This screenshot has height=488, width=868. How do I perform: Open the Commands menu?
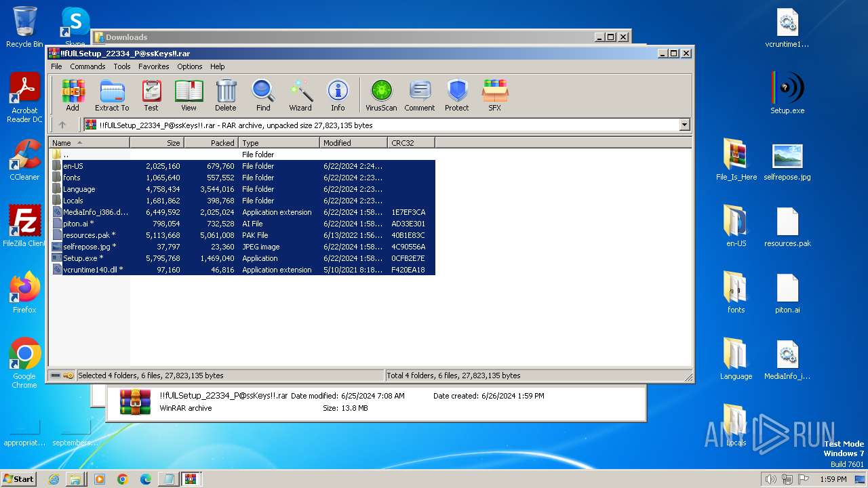coord(87,66)
